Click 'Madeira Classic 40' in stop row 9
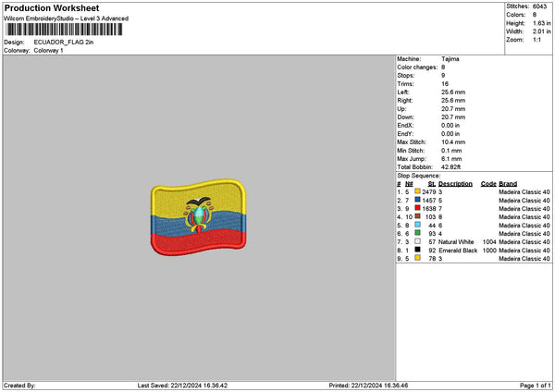 pyautogui.click(x=524, y=259)
